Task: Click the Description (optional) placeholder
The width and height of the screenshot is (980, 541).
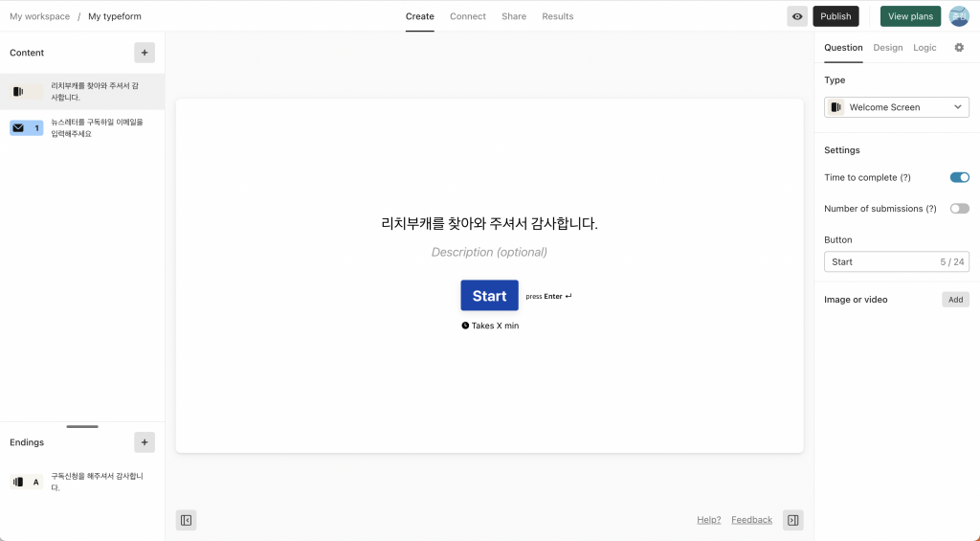Action: pyautogui.click(x=489, y=252)
